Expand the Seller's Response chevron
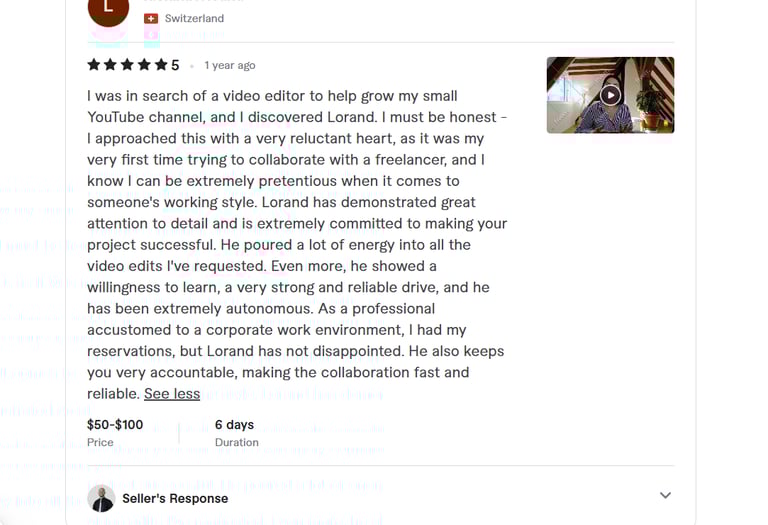Image resolution: width=768 pixels, height=525 pixels. point(665,495)
